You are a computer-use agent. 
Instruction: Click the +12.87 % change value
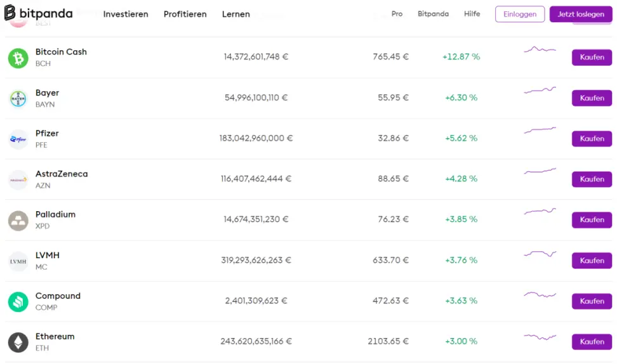461,56
